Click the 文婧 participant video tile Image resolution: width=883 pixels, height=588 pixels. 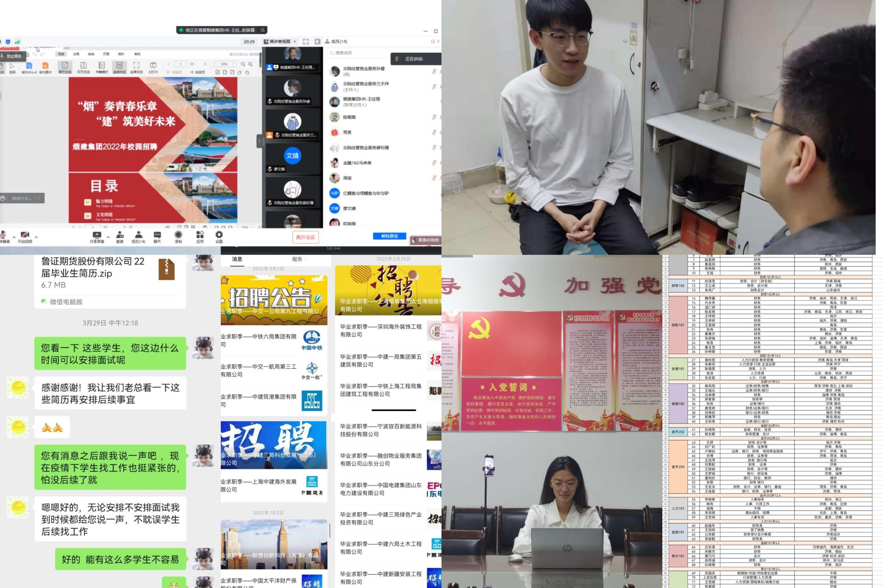coord(292,158)
